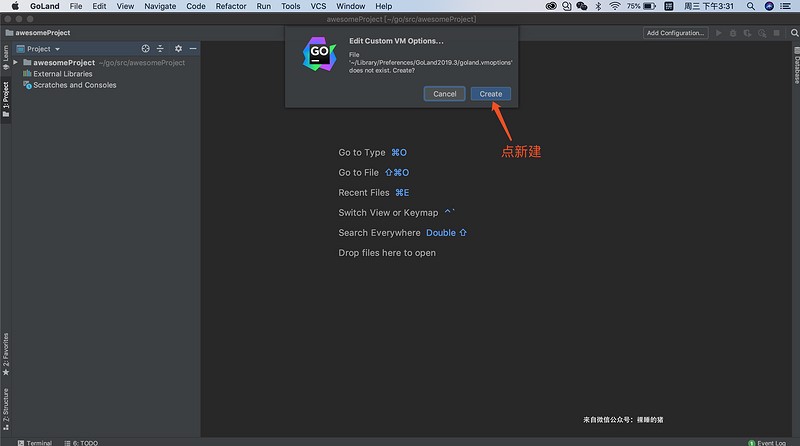Click the GoLand logo in dialog
The image size is (800, 446).
click(x=319, y=54)
